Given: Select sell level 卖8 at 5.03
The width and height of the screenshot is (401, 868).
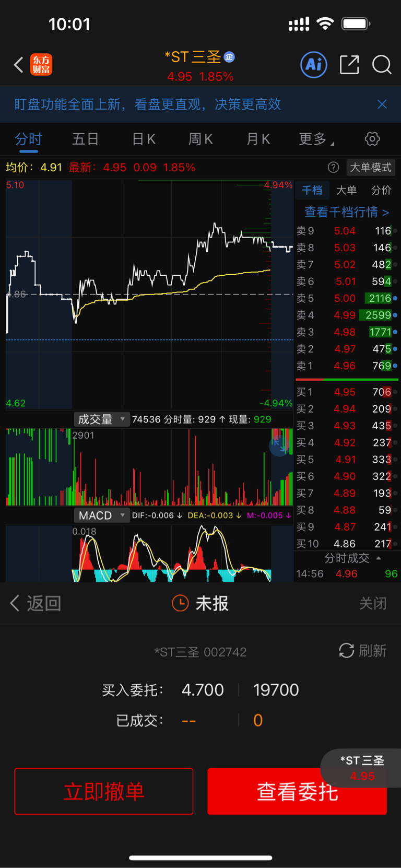Looking at the screenshot, I should tap(347, 248).
